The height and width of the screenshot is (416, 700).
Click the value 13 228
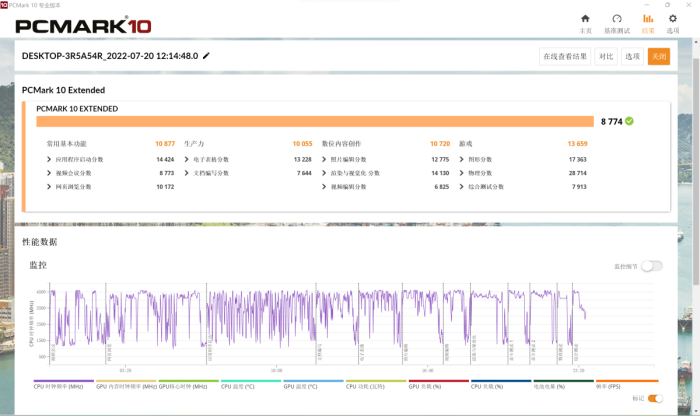click(x=303, y=159)
